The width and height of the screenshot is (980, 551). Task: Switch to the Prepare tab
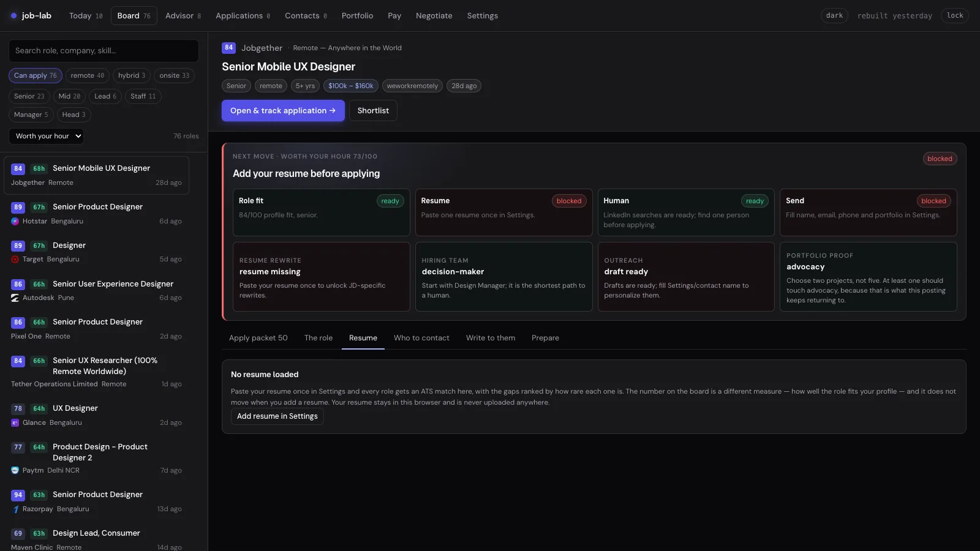pos(545,338)
